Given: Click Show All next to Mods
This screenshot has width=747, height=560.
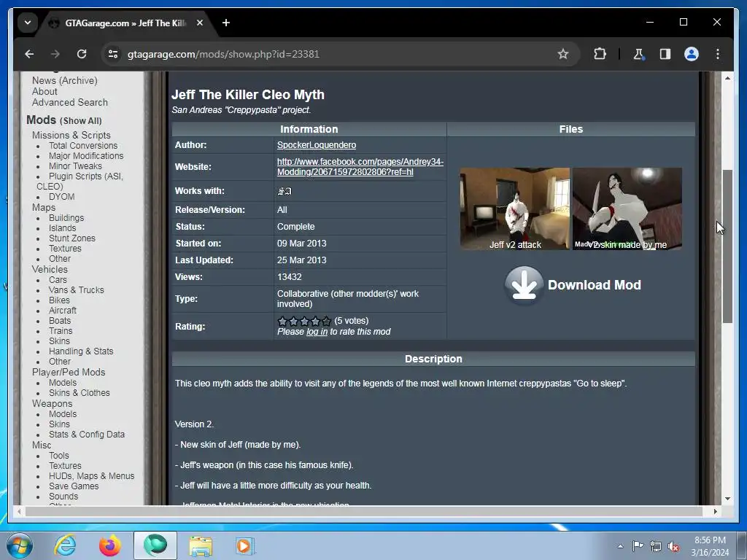Looking at the screenshot, I should click(x=81, y=121).
